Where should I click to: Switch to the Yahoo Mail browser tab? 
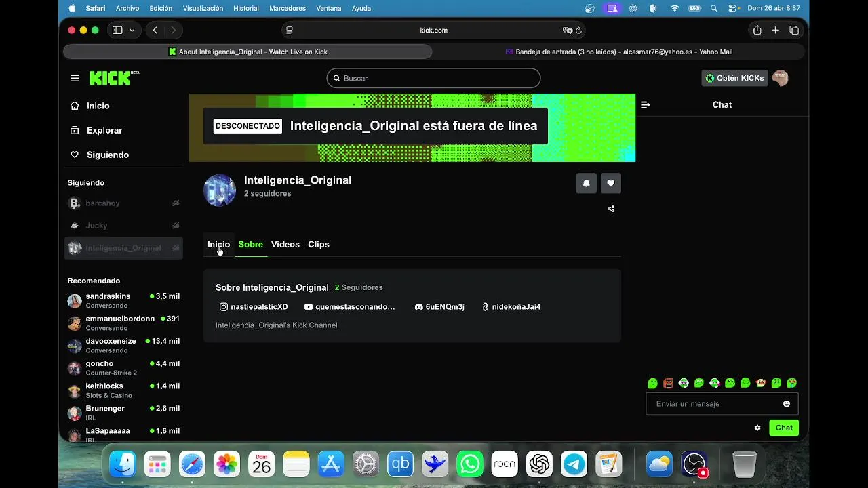tap(619, 52)
